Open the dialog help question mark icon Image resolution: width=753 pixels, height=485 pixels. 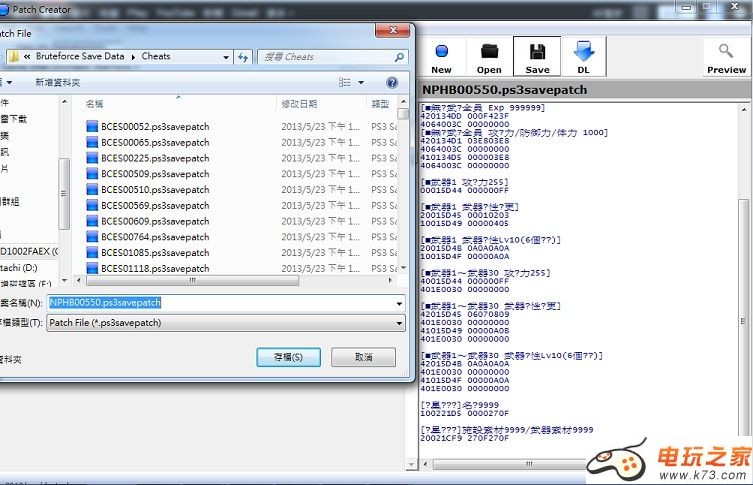pos(392,82)
